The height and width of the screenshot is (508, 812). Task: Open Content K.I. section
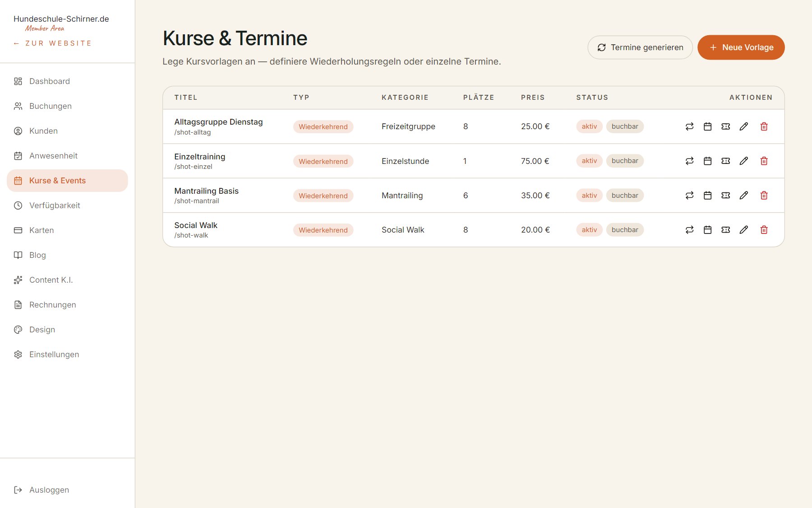pyautogui.click(x=67, y=280)
